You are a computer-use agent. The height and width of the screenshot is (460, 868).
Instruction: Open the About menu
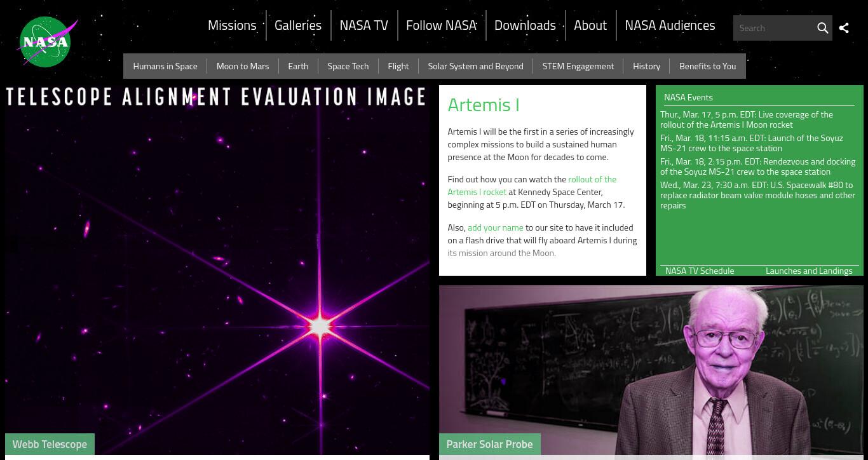coord(590,25)
